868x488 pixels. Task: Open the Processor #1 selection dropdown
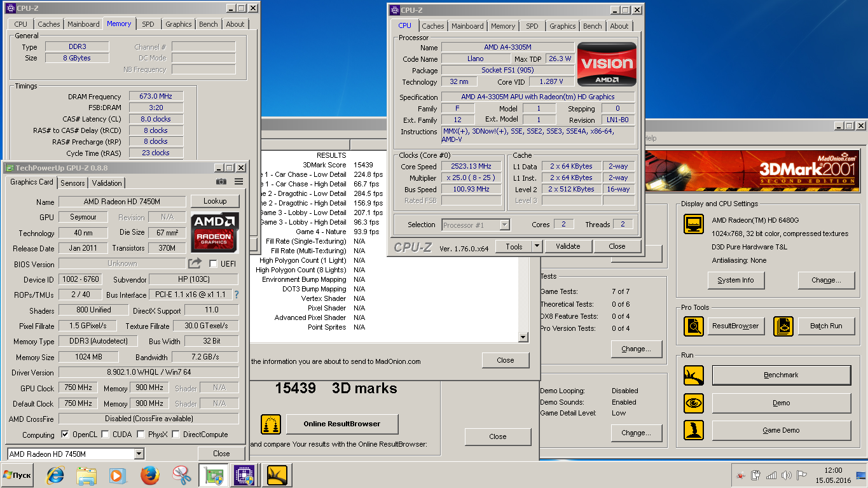(x=476, y=225)
